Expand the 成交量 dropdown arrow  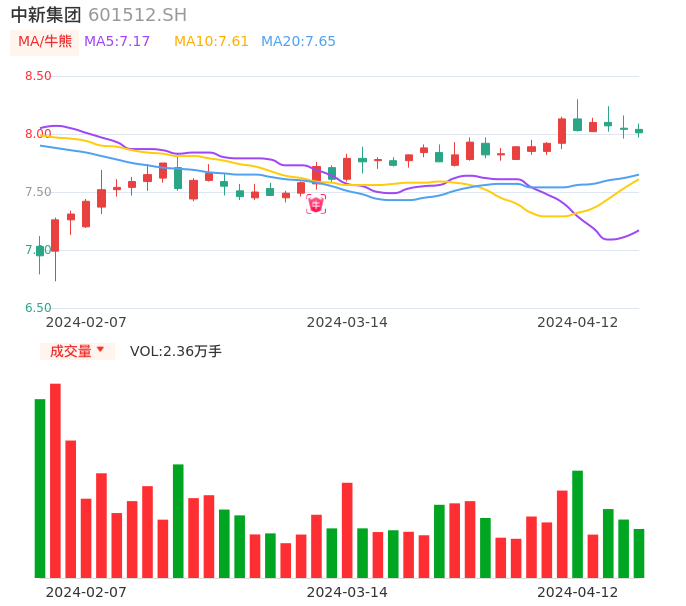(100, 350)
